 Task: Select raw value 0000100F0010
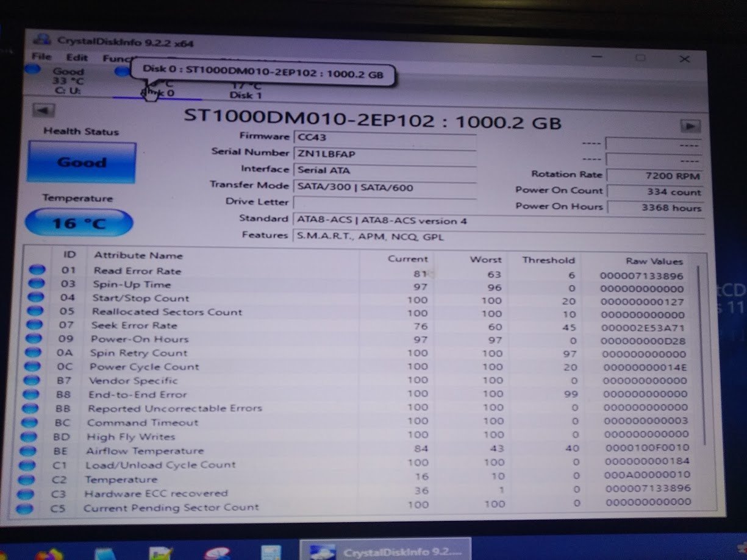(647, 448)
